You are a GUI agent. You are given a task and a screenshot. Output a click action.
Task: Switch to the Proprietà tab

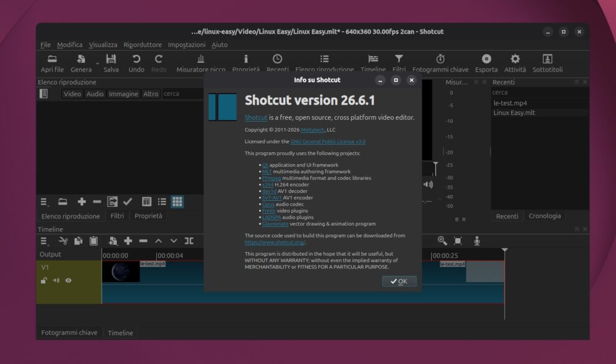tap(148, 216)
